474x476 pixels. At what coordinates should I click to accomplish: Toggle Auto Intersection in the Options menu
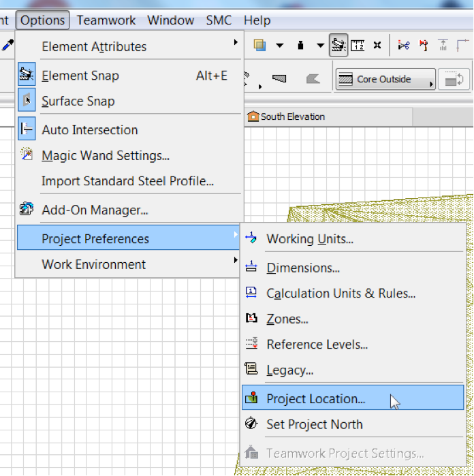[x=129, y=129]
